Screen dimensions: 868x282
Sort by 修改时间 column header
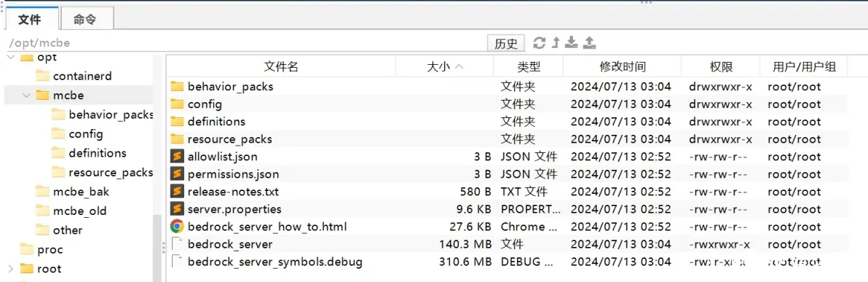(x=622, y=67)
